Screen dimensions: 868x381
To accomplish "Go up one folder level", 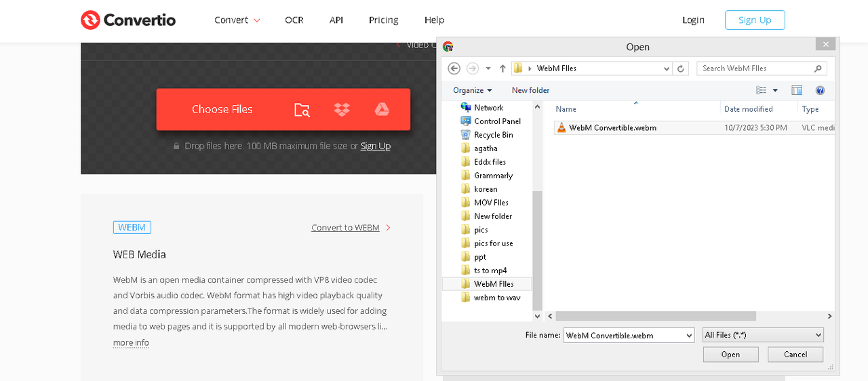I will pos(502,68).
